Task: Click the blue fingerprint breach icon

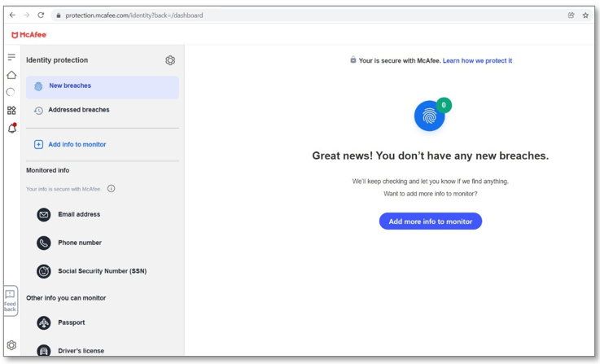Action: pos(429,116)
